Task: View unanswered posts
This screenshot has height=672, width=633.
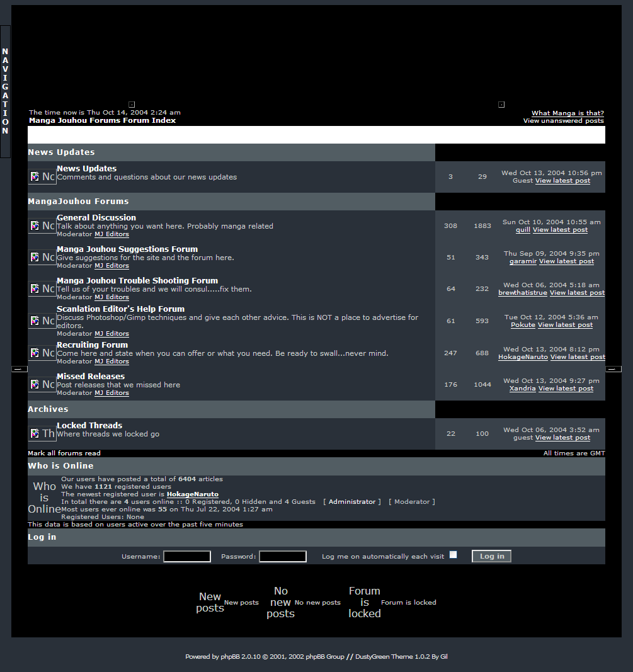Action: [564, 121]
